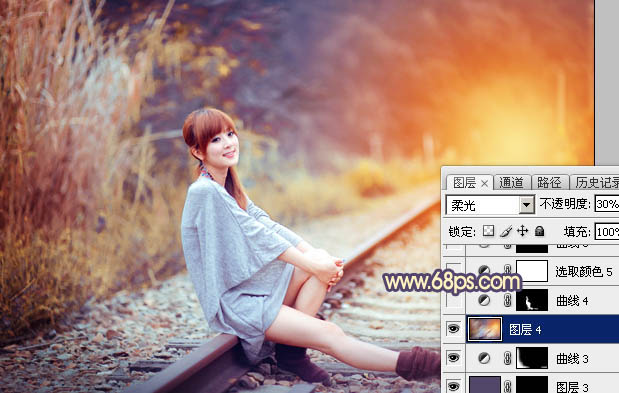Click the 曲线 3 adjustment layer icon
This screenshot has width=619, height=393.
click(x=484, y=358)
